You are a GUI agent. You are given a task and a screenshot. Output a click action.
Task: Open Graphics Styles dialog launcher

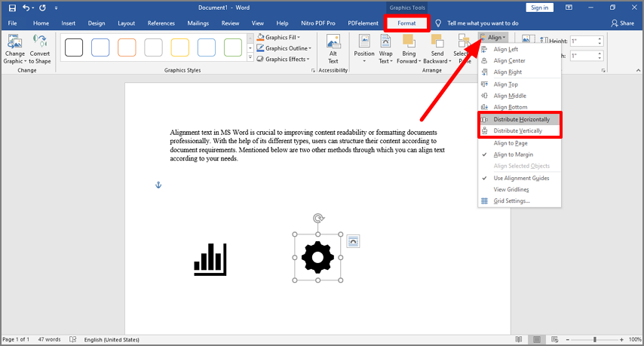[314, 71]
